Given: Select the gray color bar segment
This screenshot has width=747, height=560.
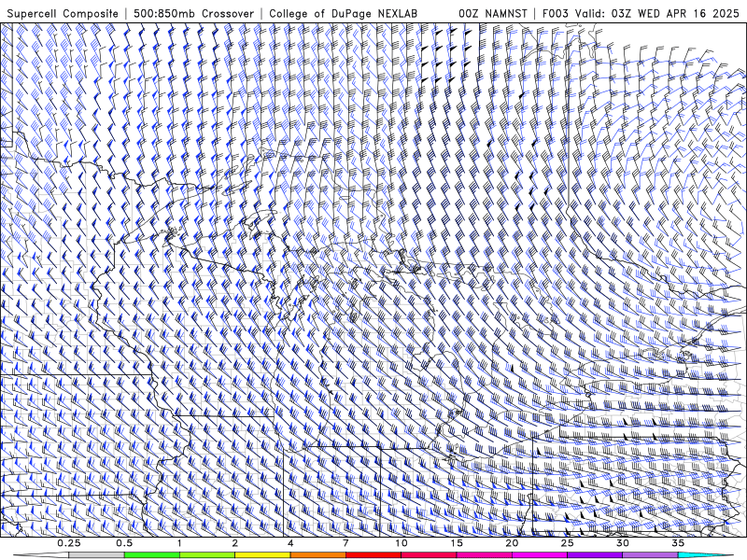Looking at the screenshot, I should (97, 555).
